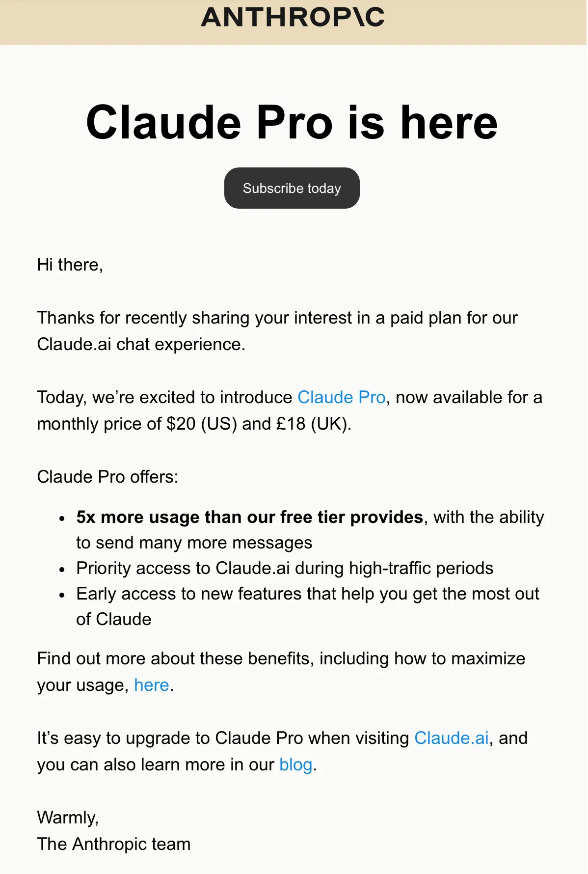Open the blog link

(295, 765)
